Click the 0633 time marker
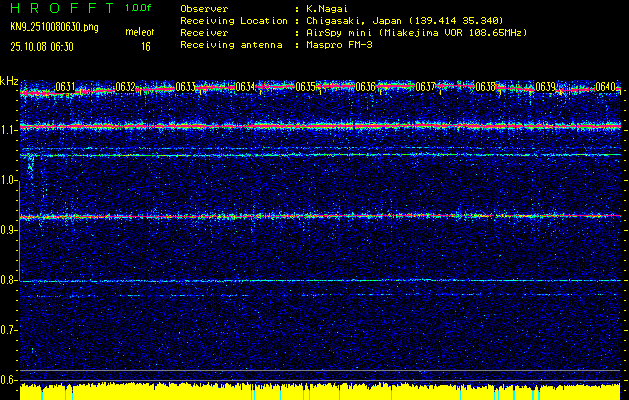Screen dimensions: 629x400 [185, 87]
